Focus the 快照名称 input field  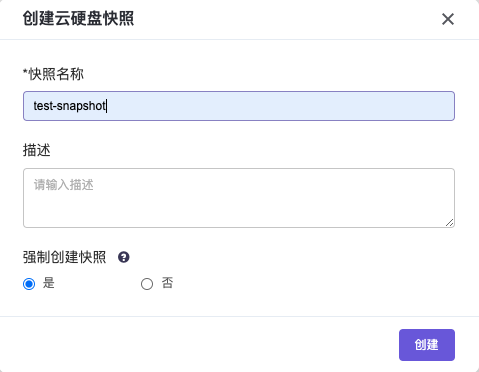(239, 106)
